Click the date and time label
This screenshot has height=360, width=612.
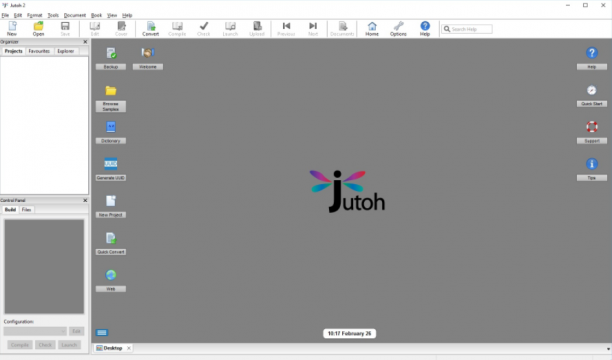[x=349, y=333]
